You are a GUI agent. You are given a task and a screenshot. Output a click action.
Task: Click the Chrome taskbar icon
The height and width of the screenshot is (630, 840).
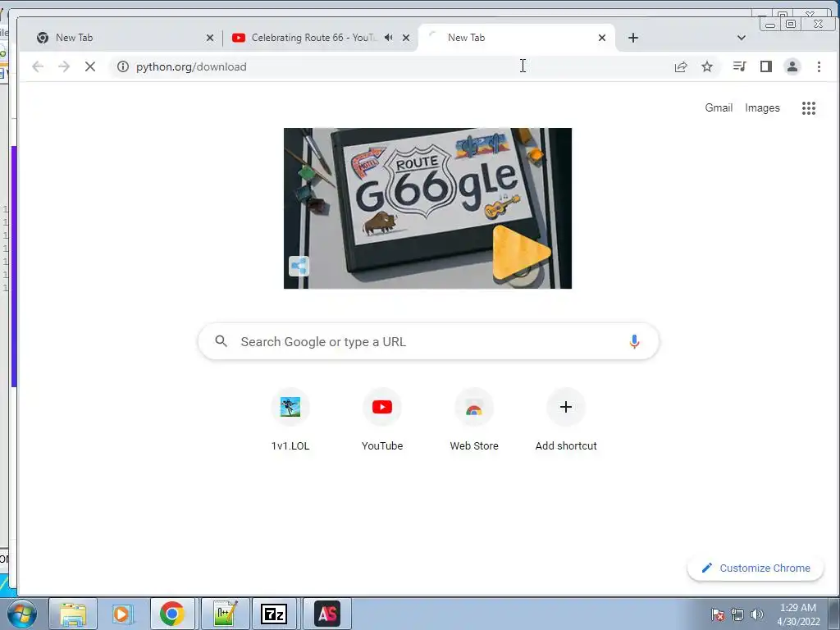click(172, 614)
